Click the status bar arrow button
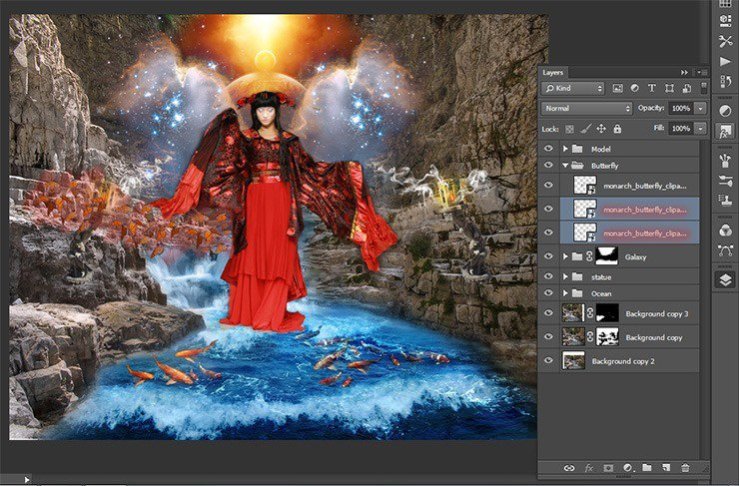 click(x=26, y=479)
